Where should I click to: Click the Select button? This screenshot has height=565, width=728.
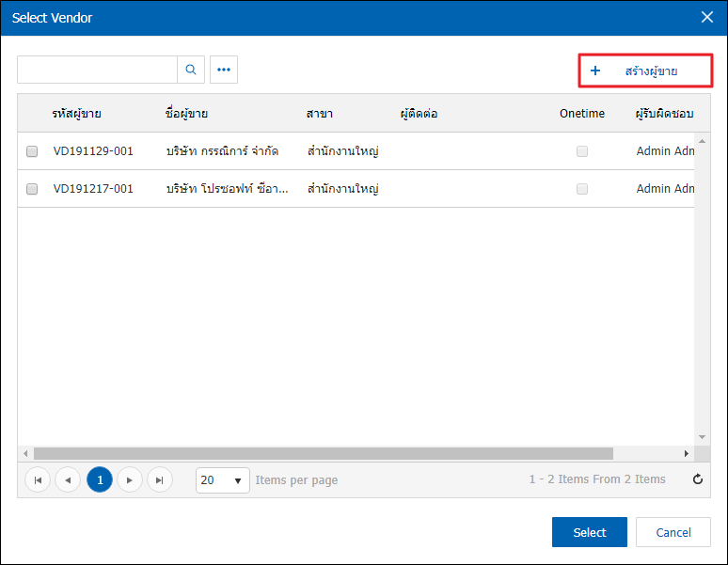589,532
